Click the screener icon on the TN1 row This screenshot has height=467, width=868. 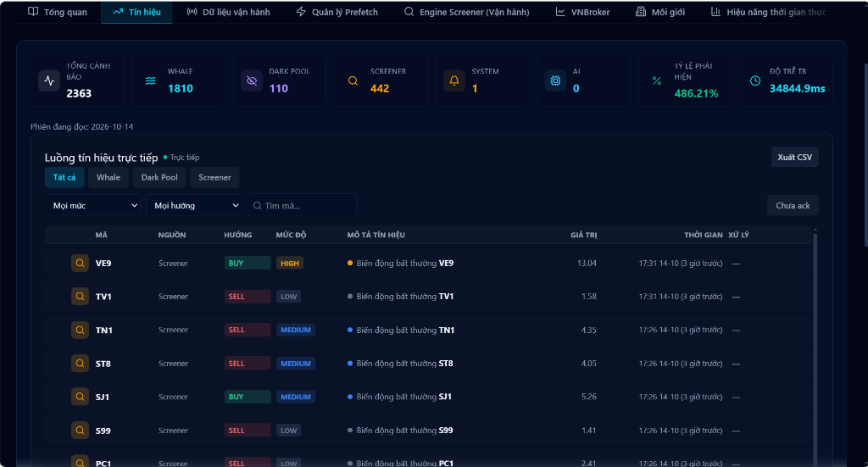(81, 330)
